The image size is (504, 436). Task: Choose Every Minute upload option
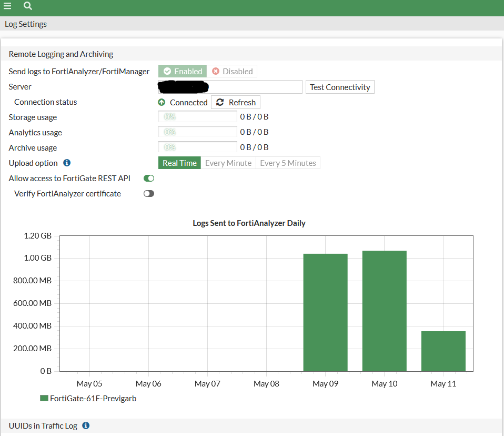click(x=228, y=163)
